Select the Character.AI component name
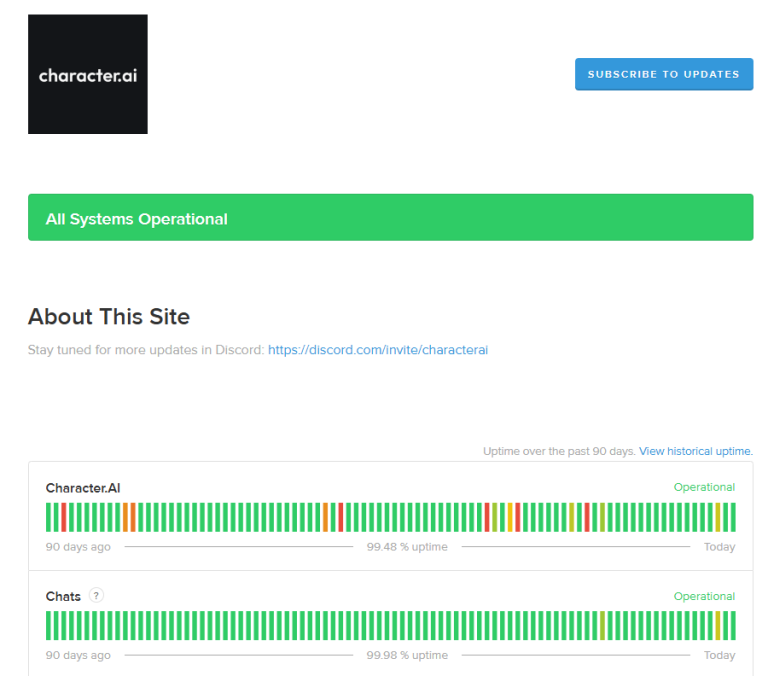 pos(83,488)
